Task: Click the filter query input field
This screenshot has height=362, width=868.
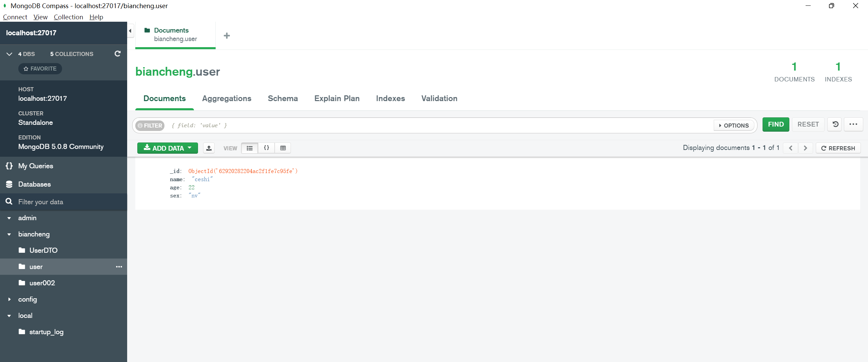Action: tap(441, 126)
